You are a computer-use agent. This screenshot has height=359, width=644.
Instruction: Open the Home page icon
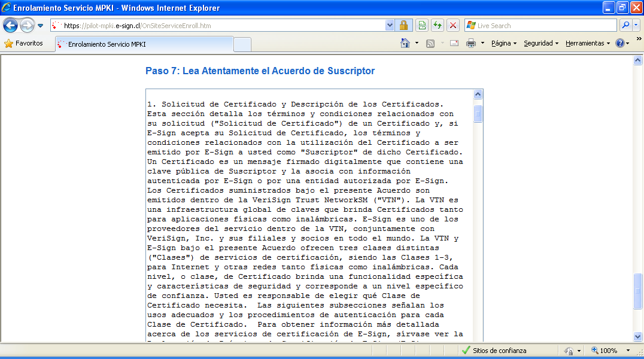pos(405,43)
